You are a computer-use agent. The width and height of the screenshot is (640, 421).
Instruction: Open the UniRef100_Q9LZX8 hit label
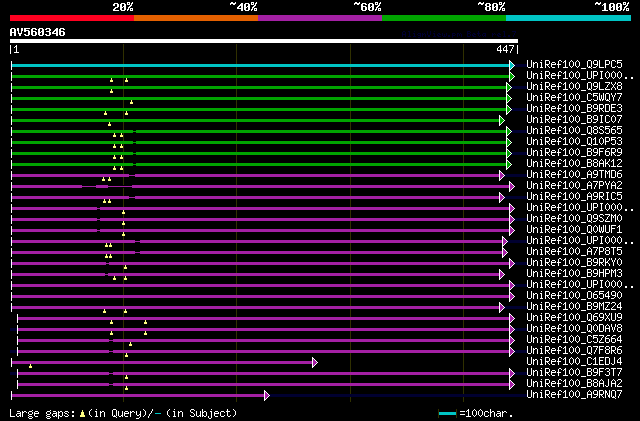coord(574,87)
